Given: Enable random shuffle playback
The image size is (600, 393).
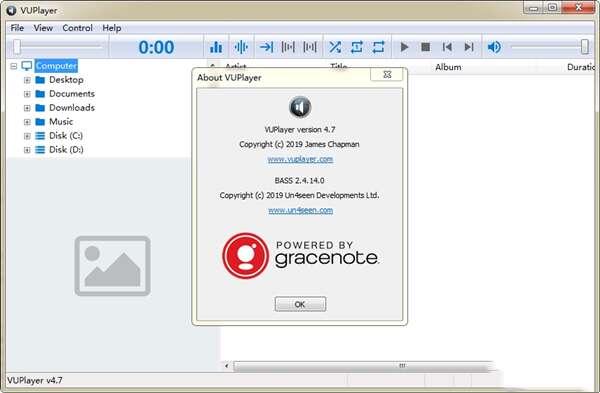Looking at the screenshot, I should pyautogui.click(x=335, y=47).
